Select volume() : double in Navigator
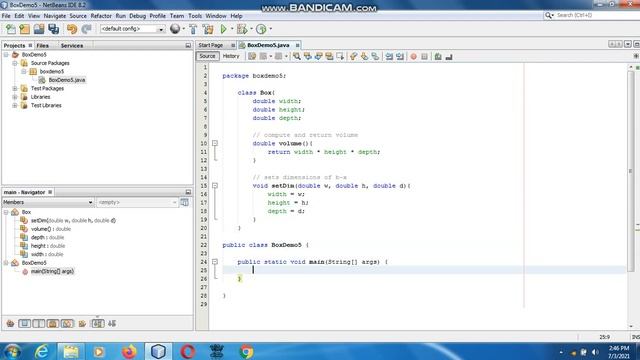 tap(51, 229)
